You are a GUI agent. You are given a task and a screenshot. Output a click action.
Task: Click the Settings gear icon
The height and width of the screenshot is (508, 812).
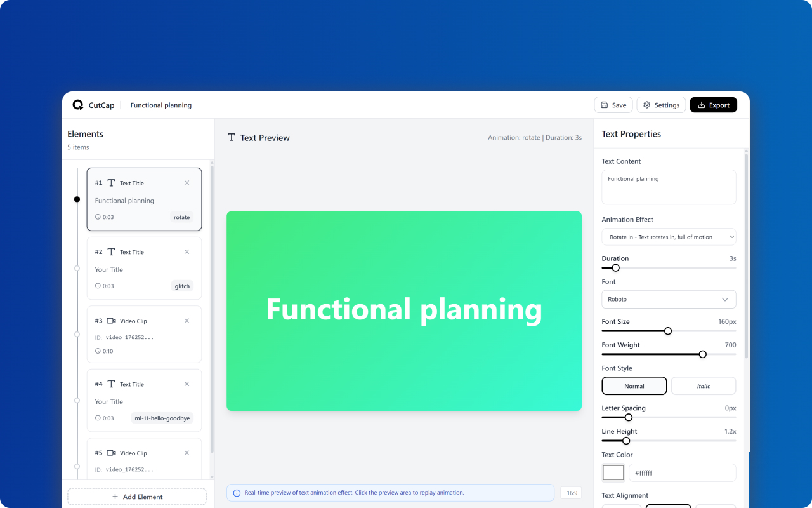click(646, 104)
